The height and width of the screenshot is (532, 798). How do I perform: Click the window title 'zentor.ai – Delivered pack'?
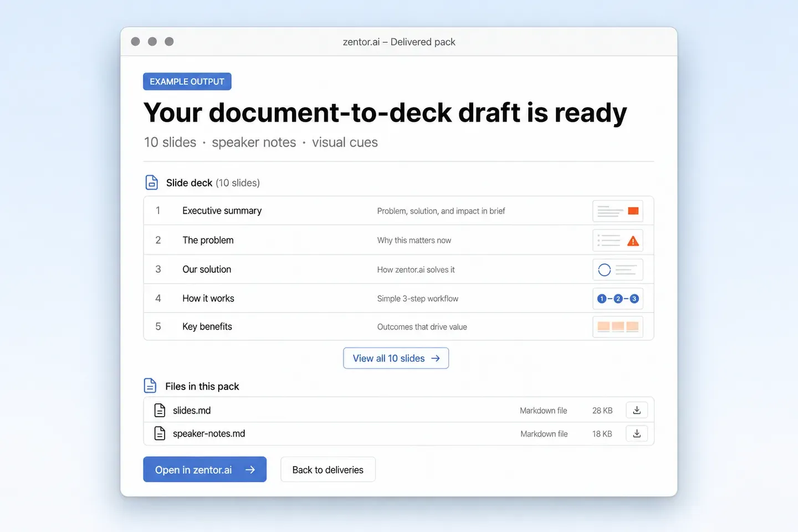coord(399,42)
